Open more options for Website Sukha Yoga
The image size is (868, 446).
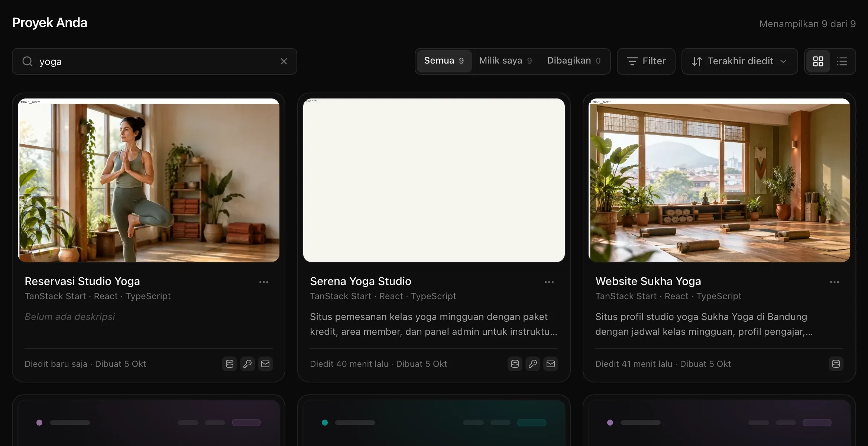[x=835, y=282]
